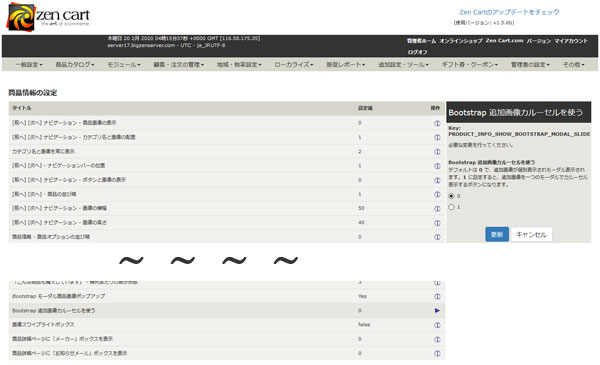Click the arrow icon on Bootstrap カルーセル row
The image size is (600, 365).
437,311
